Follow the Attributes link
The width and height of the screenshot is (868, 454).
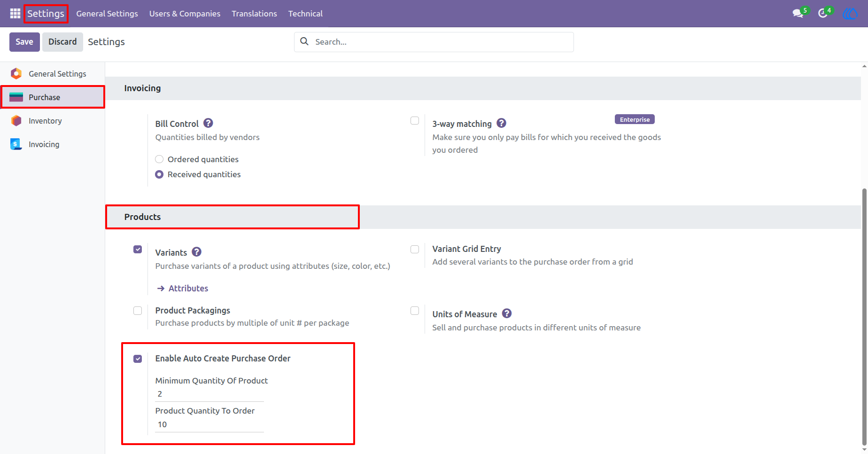click(x=188, y=288)
